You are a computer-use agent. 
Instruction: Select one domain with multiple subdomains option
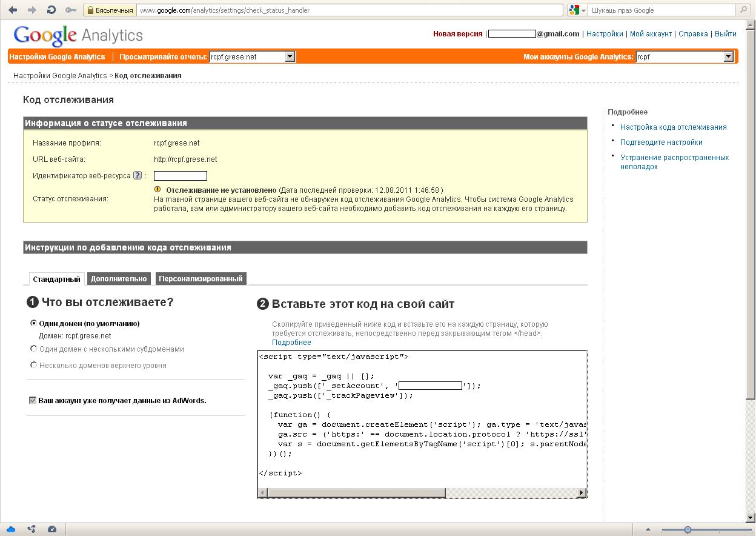[x=34, y=349]
